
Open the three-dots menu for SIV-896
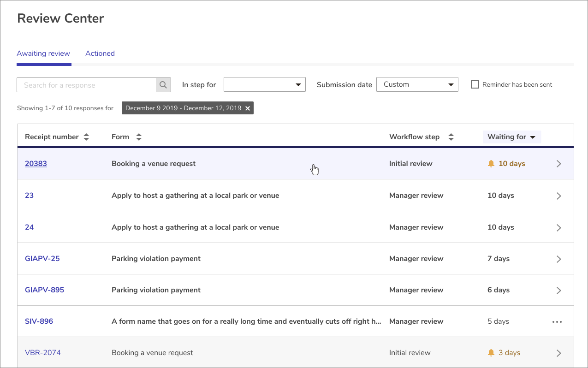[x=557, y=322]
